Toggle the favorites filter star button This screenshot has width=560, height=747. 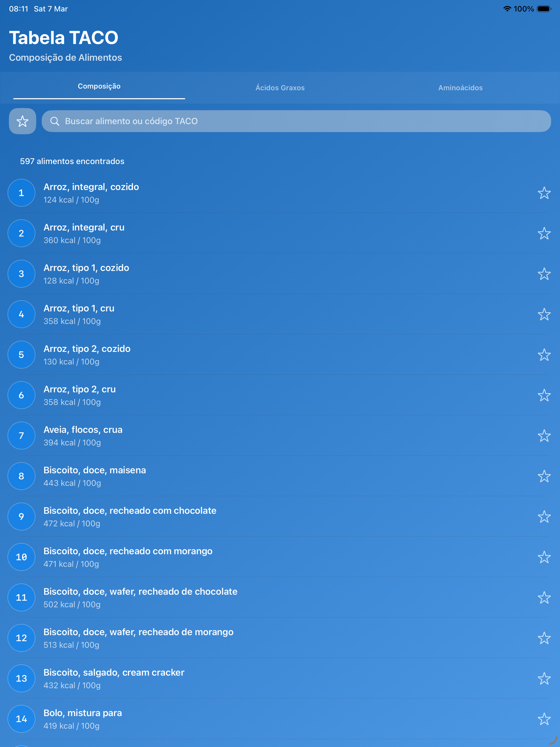coord(22,121)
